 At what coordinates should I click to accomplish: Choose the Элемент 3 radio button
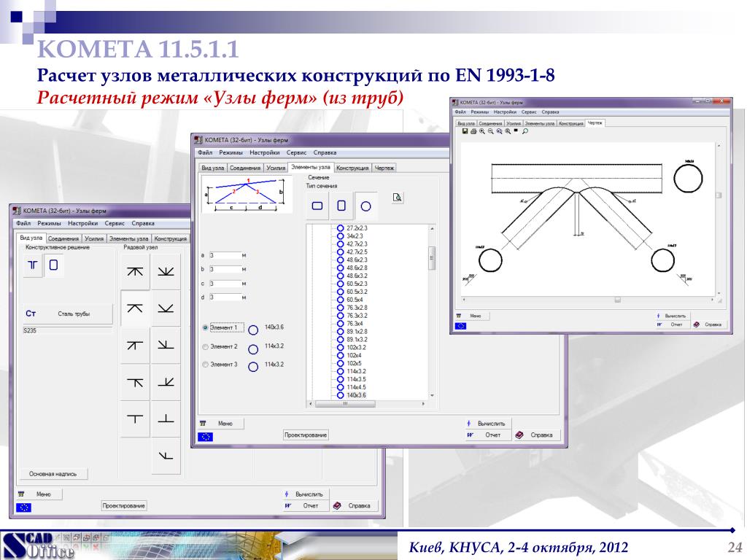click(206, 364)
